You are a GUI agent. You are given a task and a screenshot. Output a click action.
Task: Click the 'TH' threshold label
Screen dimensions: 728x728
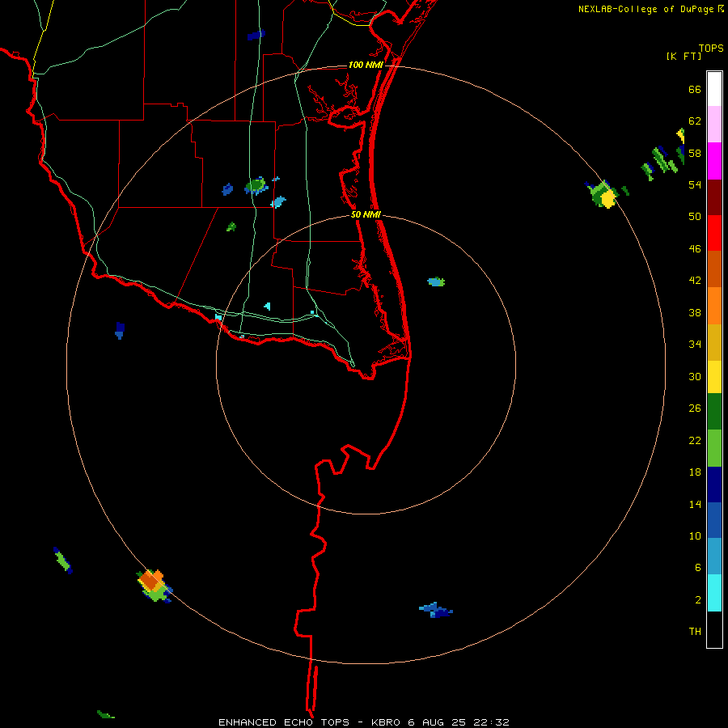[695, 632]
